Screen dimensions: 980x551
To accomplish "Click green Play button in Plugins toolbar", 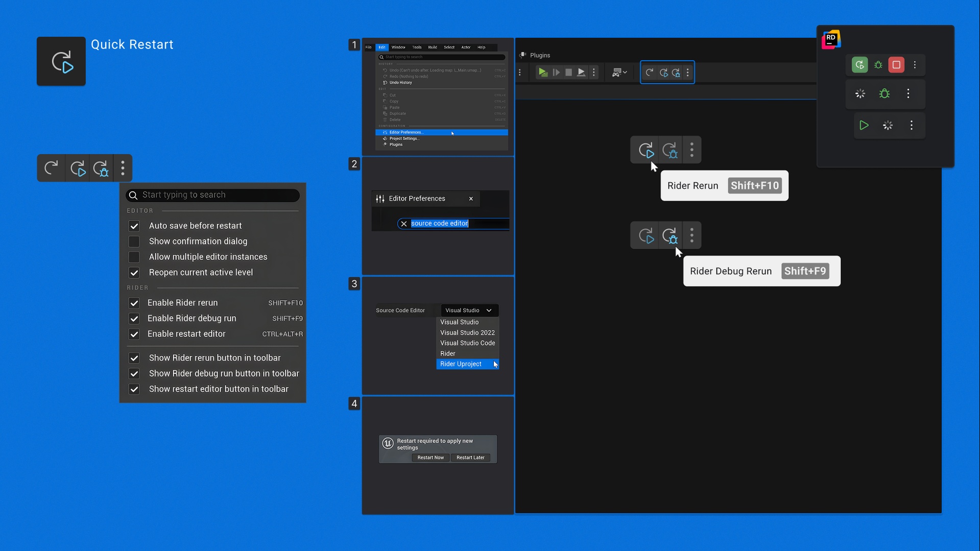I will coord(543,73).
